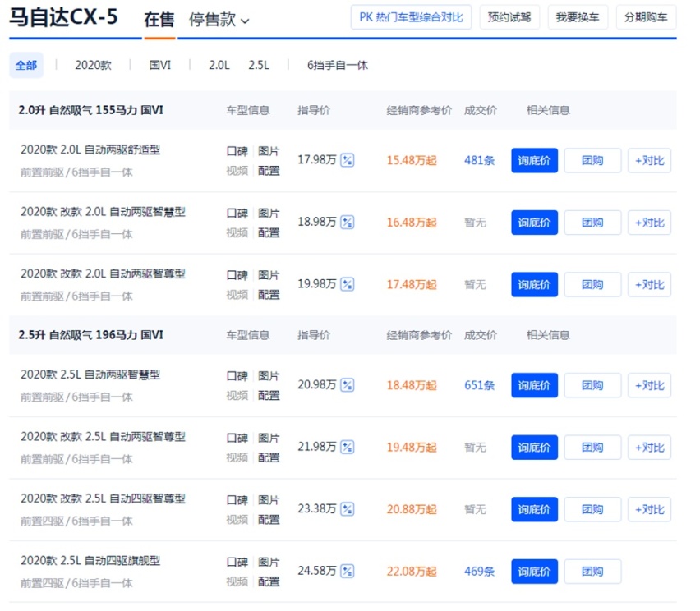Click 询底价 for 2.5L 自动四驱旗舰型

pyautogui.click(x=534, y=572)
